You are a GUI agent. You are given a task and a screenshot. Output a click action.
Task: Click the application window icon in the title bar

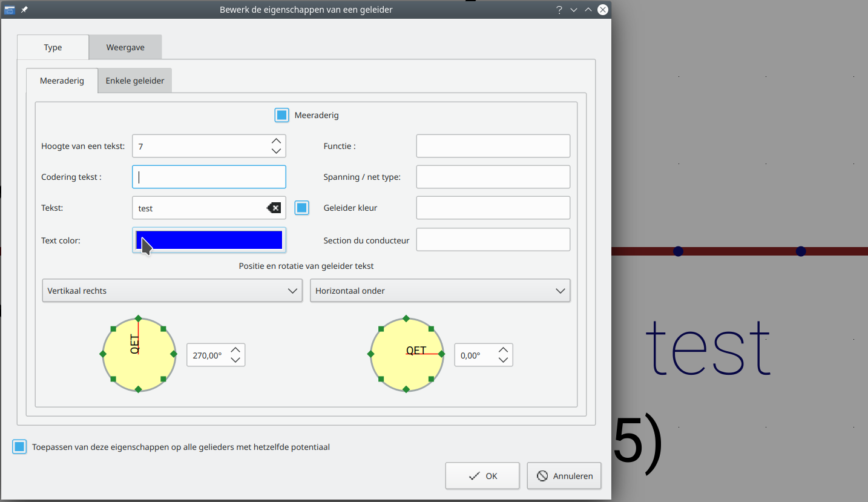pyautogui.click(x=10, y=10)
